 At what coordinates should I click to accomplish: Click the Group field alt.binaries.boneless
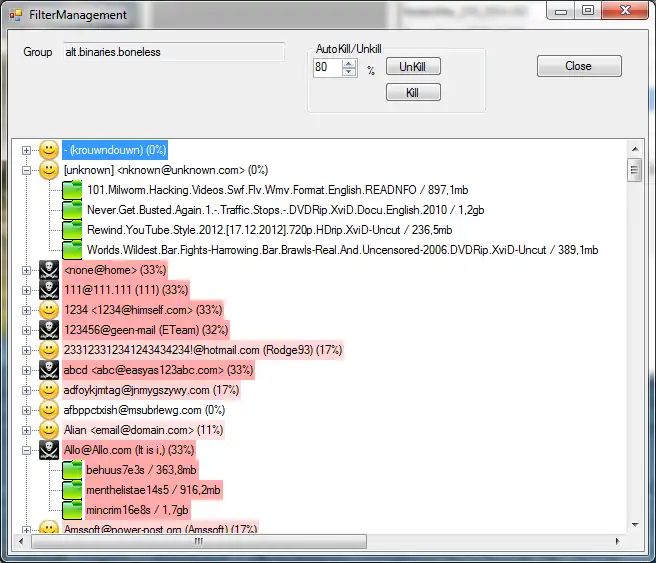point(174,52)
